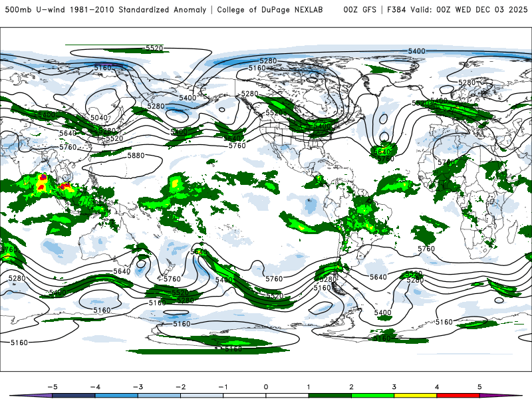Click the palest blue color bar segment between -2 and -1

(202, 396)
